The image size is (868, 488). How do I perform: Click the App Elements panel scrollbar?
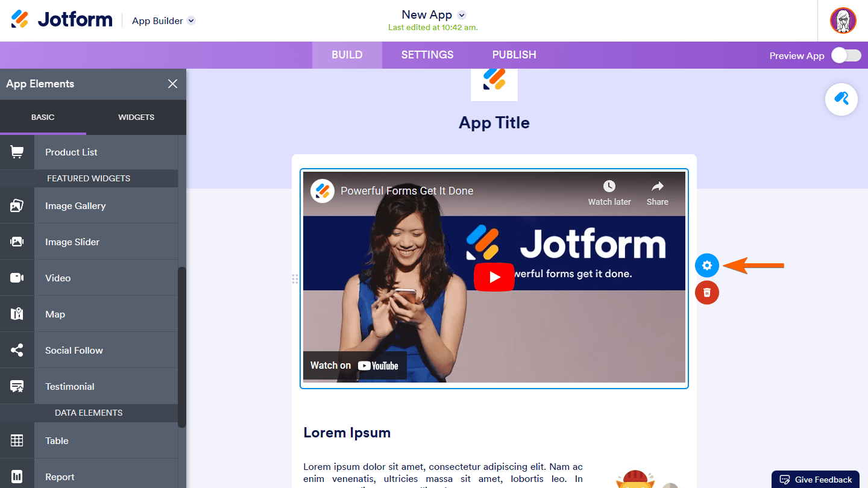tap(182, 348)
